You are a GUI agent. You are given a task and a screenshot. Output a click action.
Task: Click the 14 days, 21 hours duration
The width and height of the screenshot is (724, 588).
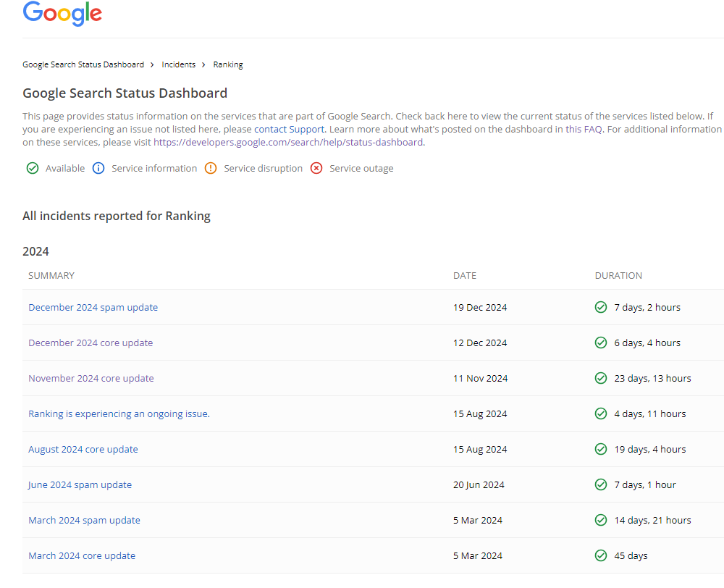click(652, 520)
